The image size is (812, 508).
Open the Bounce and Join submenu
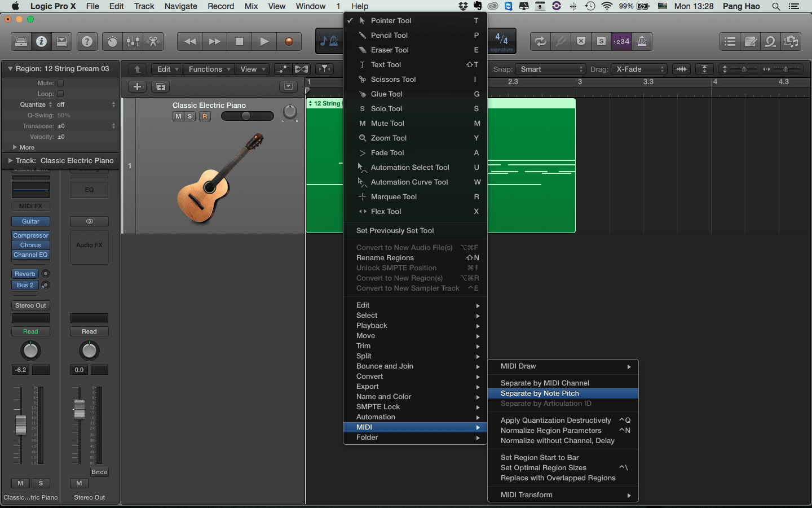pos(415,366)
